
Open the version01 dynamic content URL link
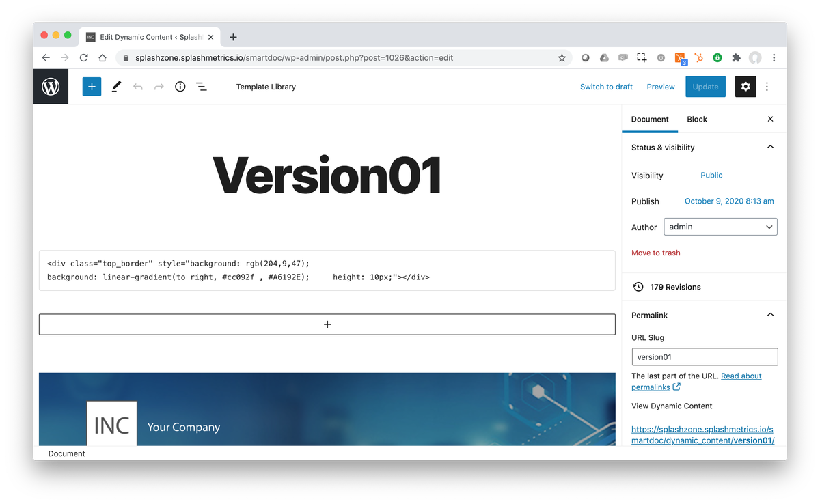pyautogui.click(x=702, y=435)
